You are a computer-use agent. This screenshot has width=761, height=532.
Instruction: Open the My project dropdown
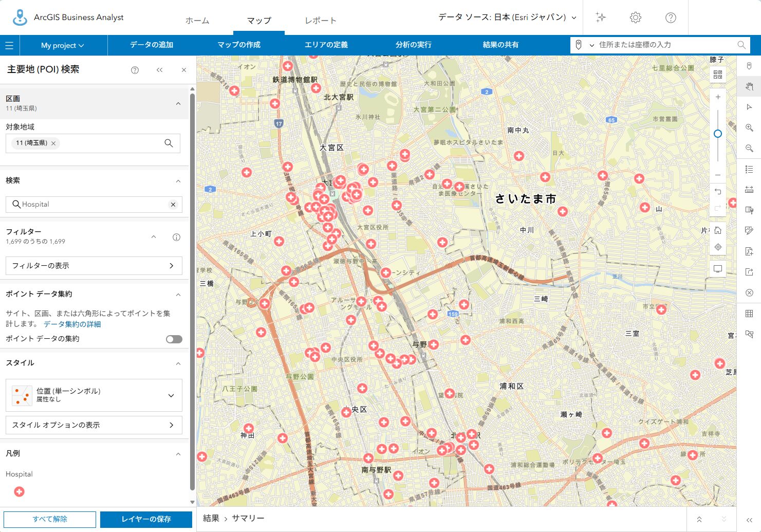click(x=63, y=45)
